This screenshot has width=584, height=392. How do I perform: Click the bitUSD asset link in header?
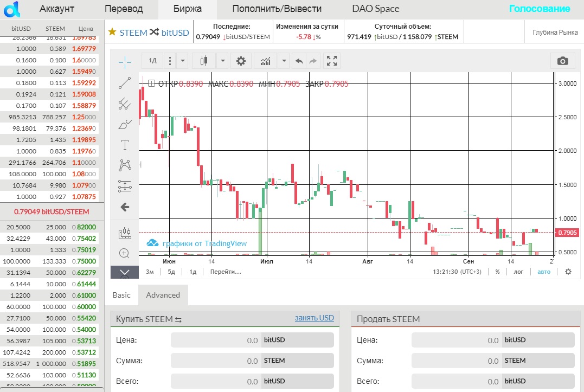[x=175, y=33]
